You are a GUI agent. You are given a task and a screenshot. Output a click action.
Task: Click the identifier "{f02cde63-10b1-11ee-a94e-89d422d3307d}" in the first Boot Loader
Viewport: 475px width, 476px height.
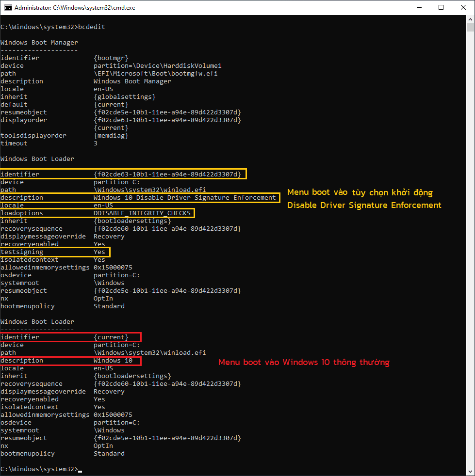click(167, 174)
